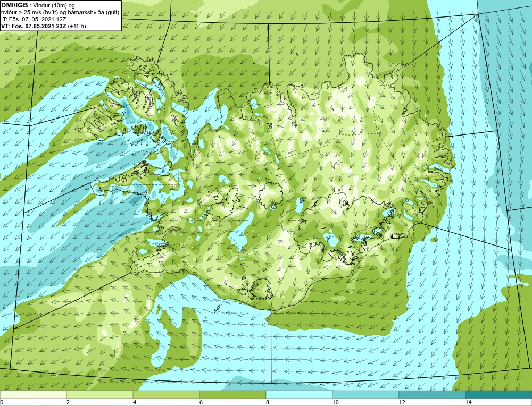This screenshot has height=406, width=532.
Task: Click the scale label '4'
Action: [x=135, y=402]
